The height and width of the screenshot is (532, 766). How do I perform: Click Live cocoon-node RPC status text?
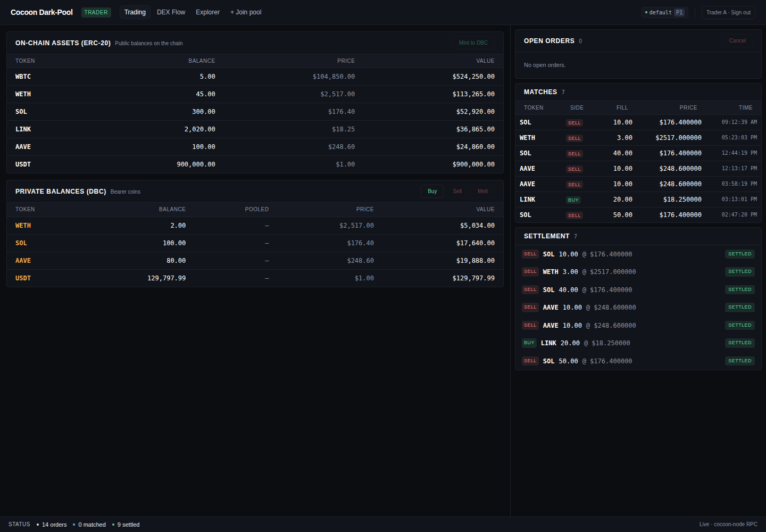click(x=728, y=525)
